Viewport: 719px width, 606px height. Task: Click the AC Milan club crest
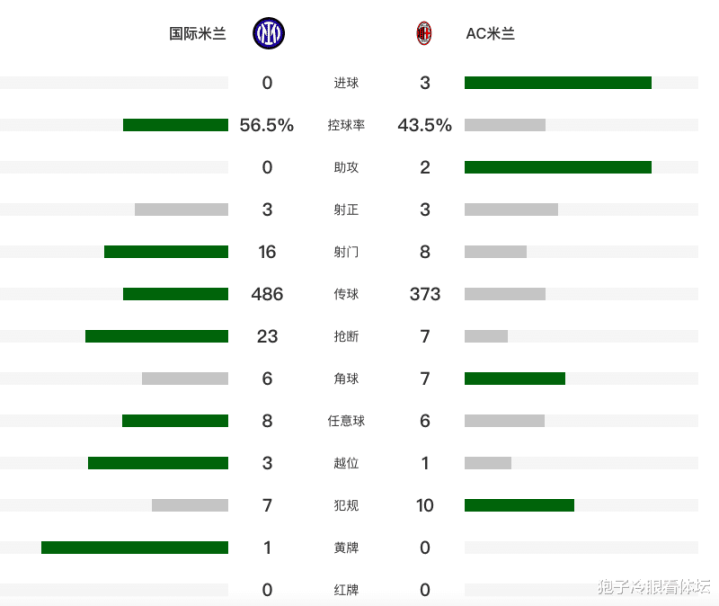[x=424, y=34]
